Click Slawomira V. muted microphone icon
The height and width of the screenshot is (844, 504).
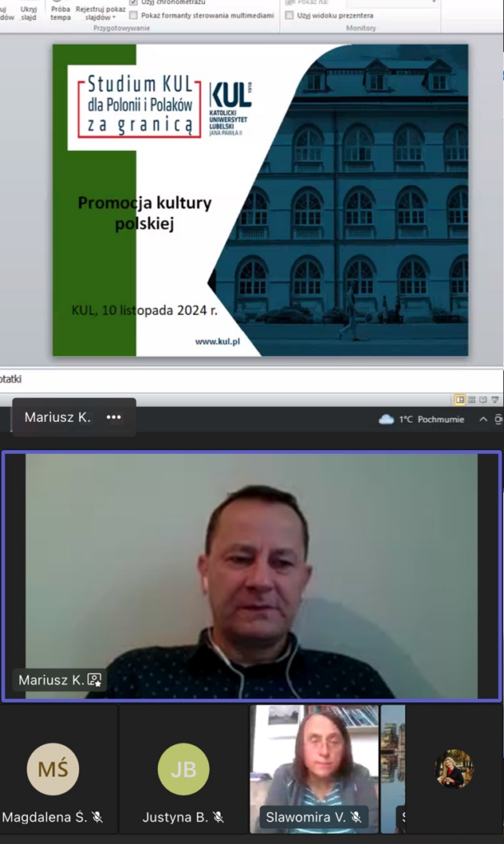[x=356, y=817]
